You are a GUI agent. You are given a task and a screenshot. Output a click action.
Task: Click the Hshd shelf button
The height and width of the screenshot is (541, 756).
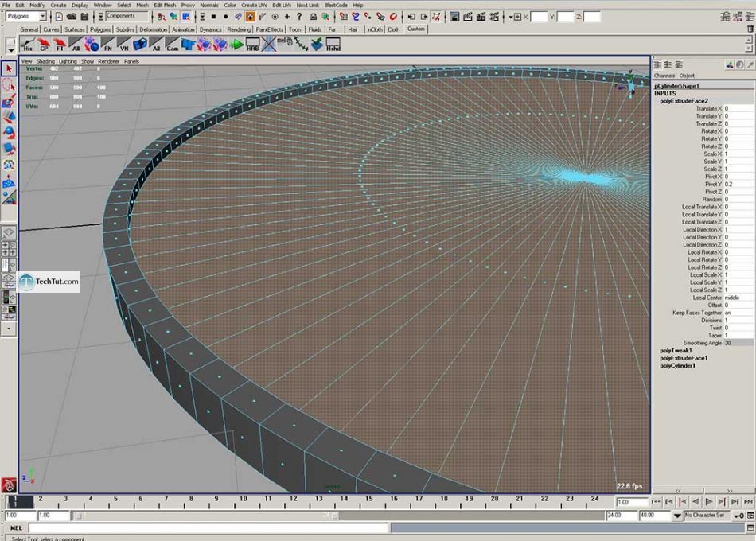click(x=333, y=45)
